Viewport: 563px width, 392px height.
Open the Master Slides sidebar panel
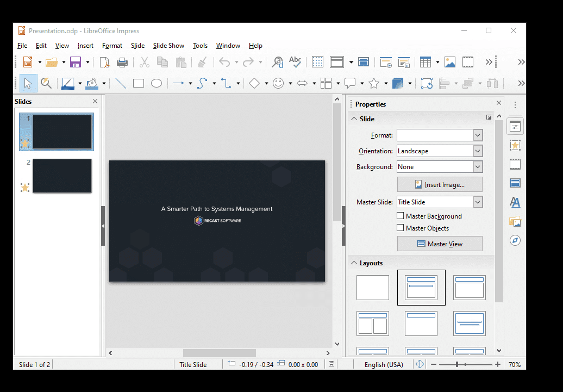pos(515,183)
